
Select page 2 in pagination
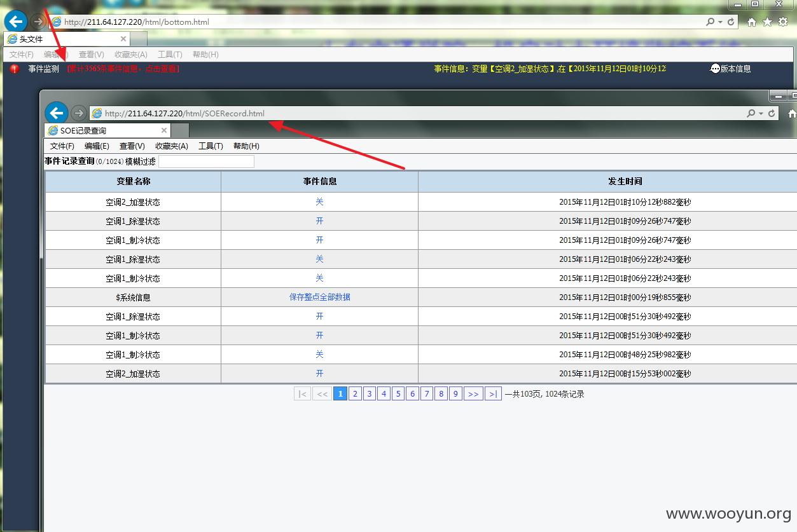point(355,394)
